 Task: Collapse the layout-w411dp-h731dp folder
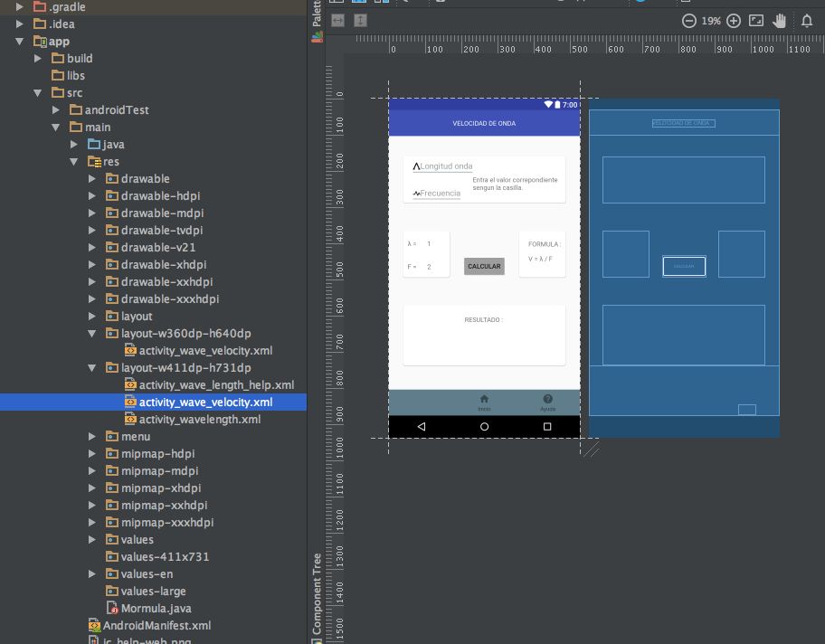point(92,367)
